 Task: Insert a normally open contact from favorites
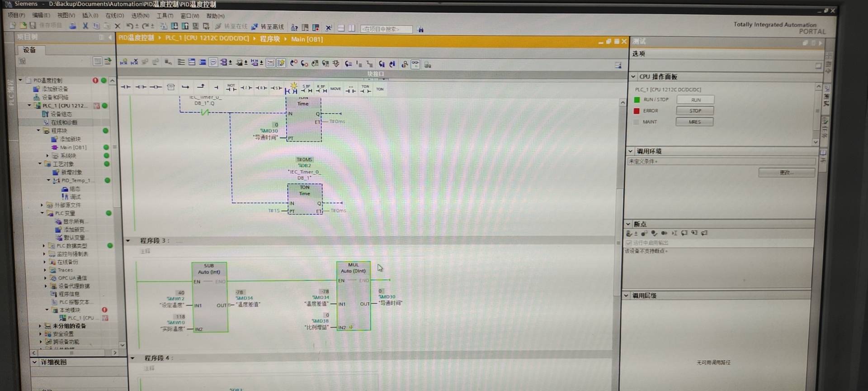pos(126,87)
